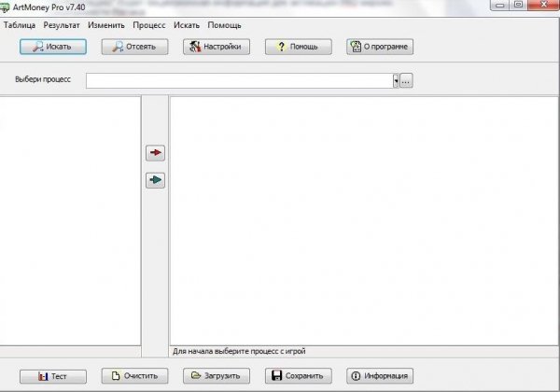Click the Выбери процесс label
This screenshot has height=392, width=560.
click(x=43, y=79)
